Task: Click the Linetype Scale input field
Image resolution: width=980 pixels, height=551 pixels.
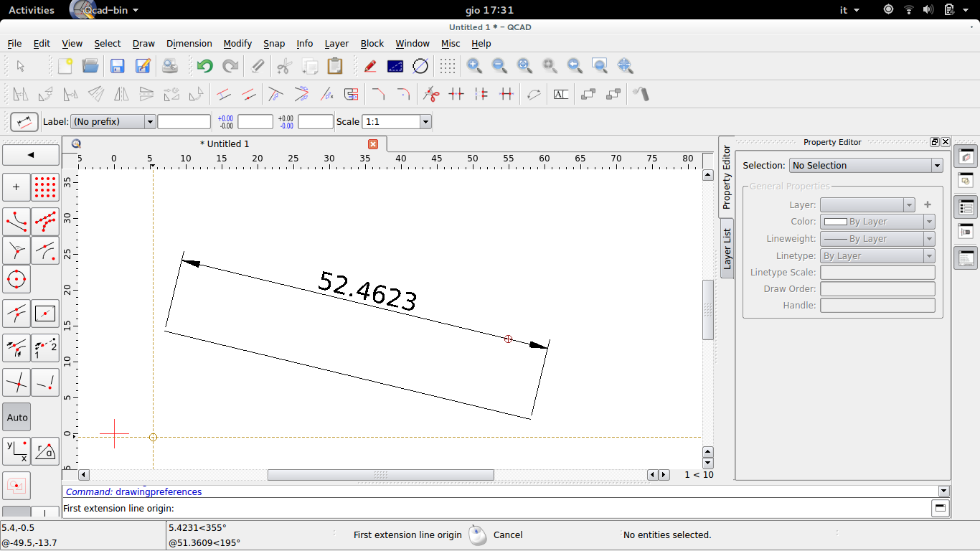Action: [x=877, y=273]
